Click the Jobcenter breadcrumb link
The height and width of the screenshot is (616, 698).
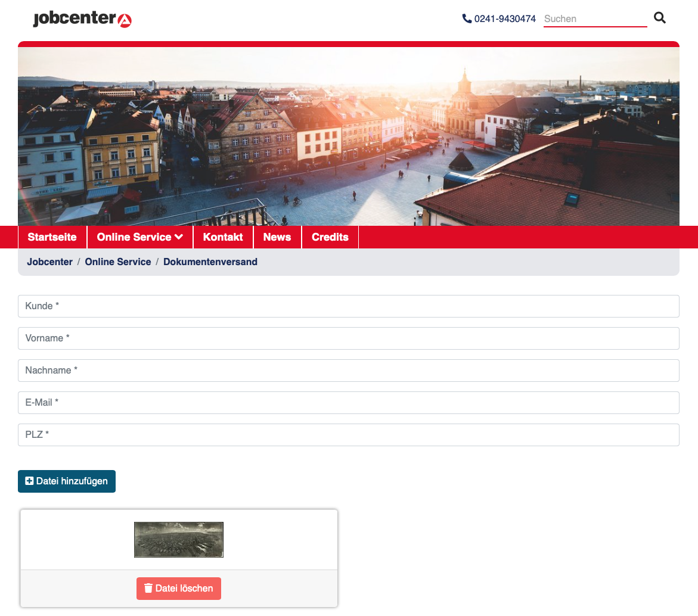pyautogui.click(x=50, y=262)
